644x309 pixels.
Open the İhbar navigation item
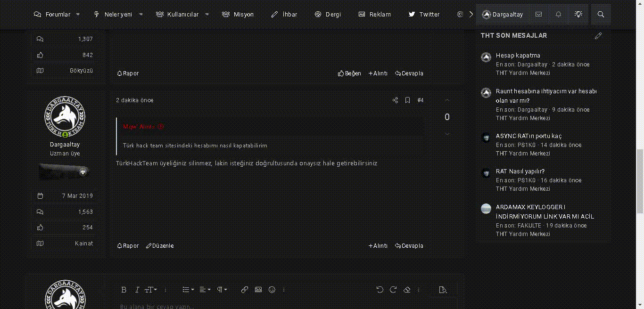pos(284,15)
